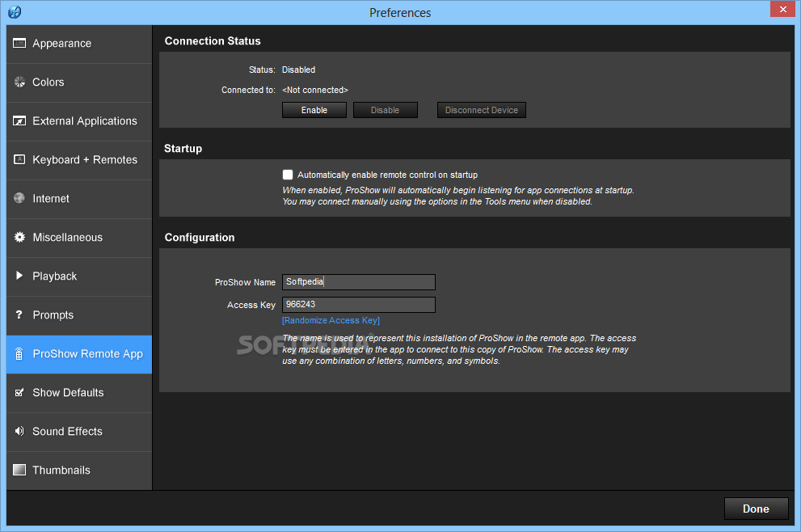The width and height of the screenshot is (801, 532).
Task: Select the Internet globe icon
Action: pos(19,198)
